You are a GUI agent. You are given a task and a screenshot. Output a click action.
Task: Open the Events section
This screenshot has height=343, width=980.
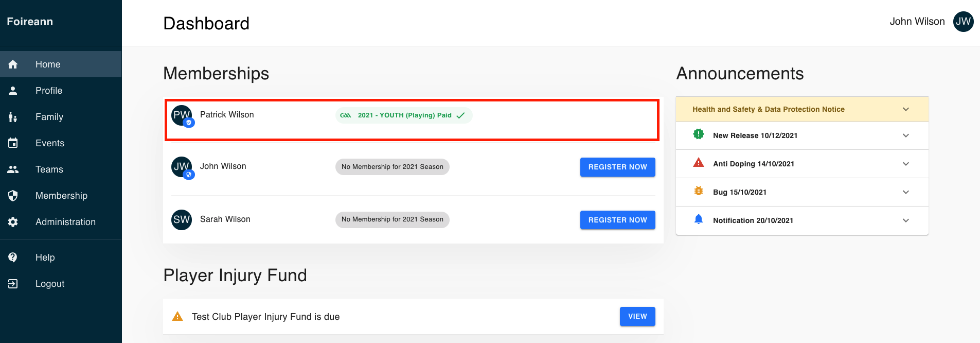pyautogui.click(x=61, y=143)
